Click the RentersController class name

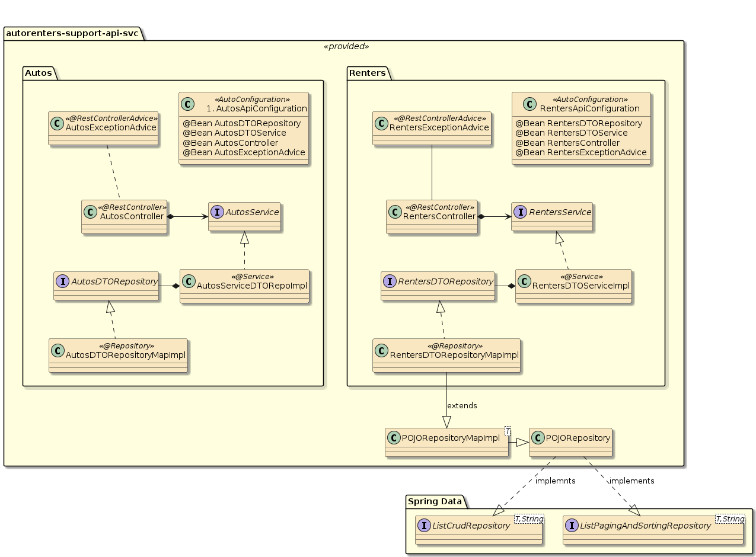pyautogui.click(x=439, y=216)
